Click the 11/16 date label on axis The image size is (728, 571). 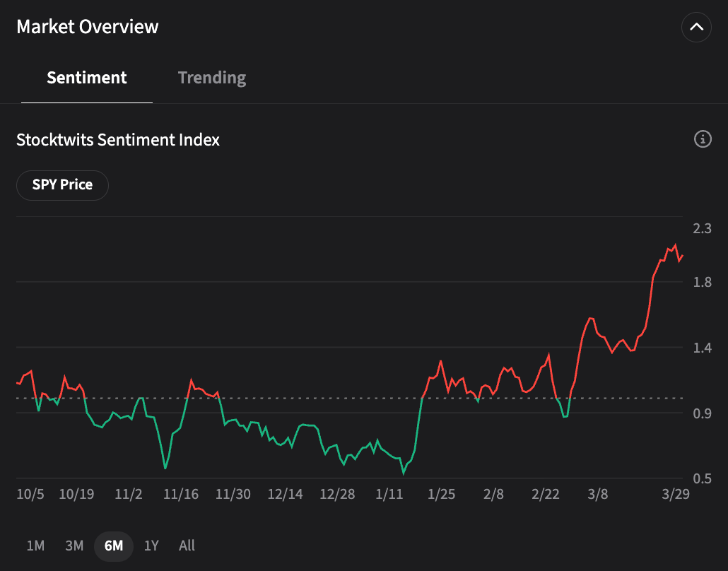181,494
